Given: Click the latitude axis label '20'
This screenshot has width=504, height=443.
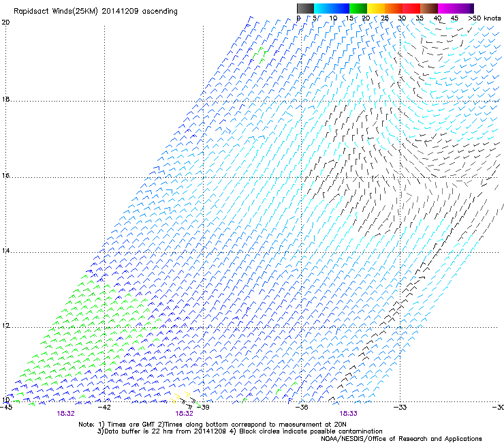Looking at the screenshot, I should pyautogui.click(x=5, y=22).
